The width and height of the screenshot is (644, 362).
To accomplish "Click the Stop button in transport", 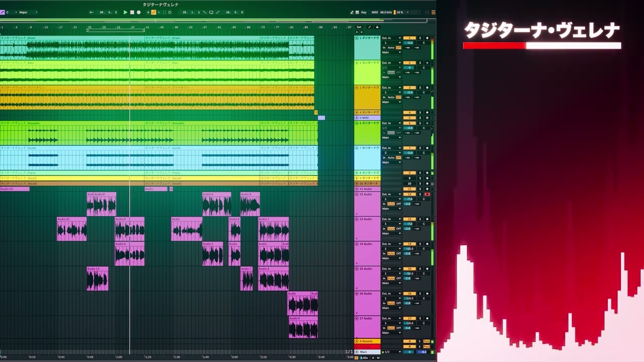I will (x=132, y=12).
